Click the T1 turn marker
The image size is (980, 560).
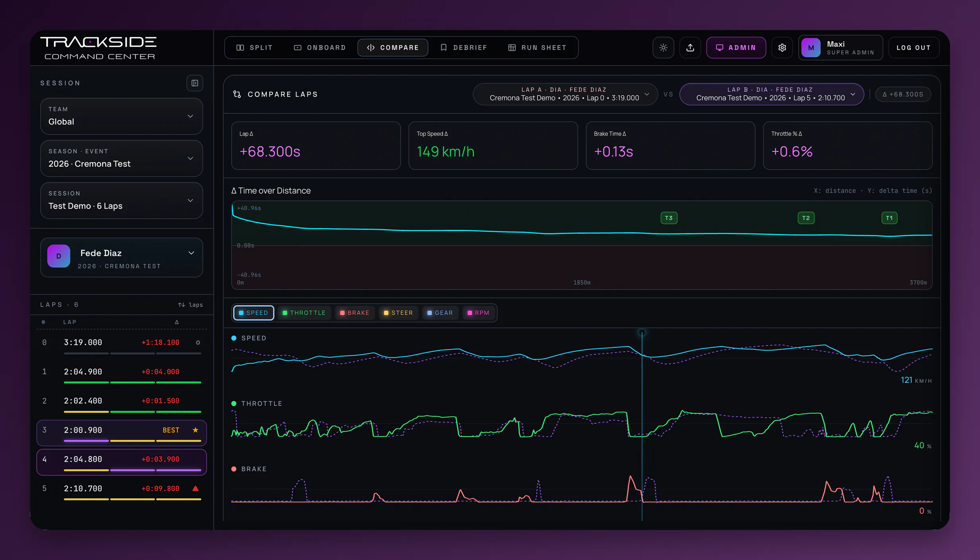coord(889,218)
